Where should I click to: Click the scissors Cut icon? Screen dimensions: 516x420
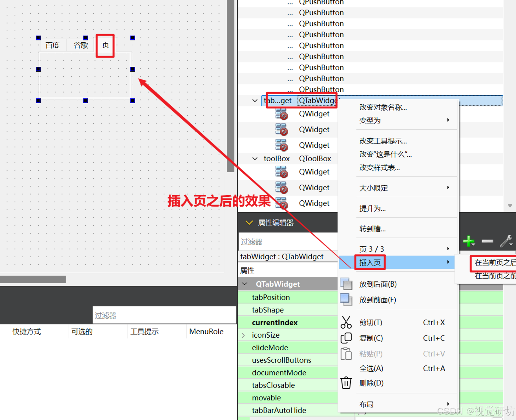[346, 322]
